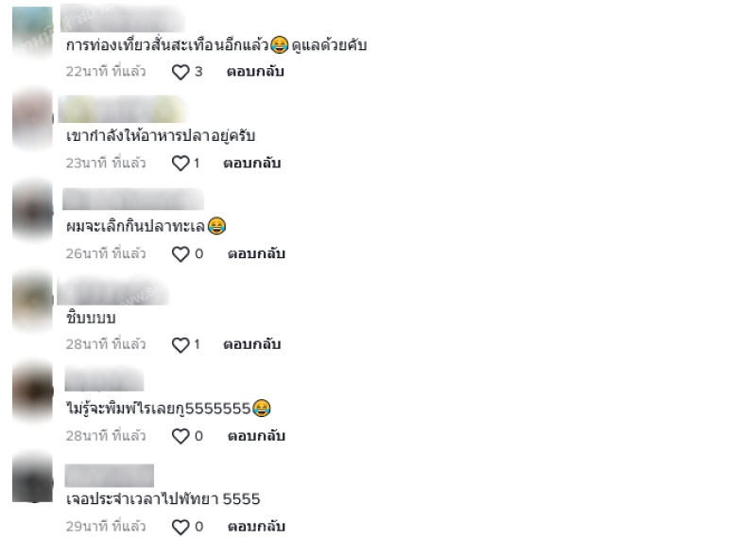Reply (ตอบกลับ) to the 5555555 comment
The width and height of the screenshot is (756, 540).
point(256,436)
